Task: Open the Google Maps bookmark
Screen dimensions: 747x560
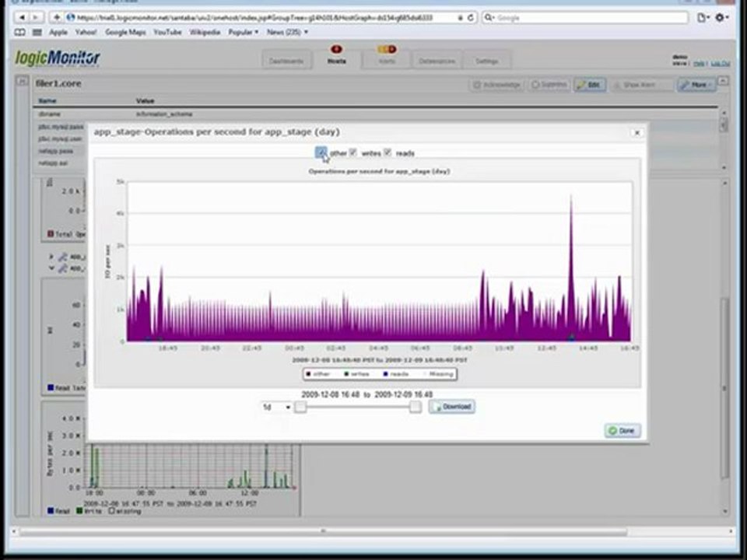Action: [125, 33]
